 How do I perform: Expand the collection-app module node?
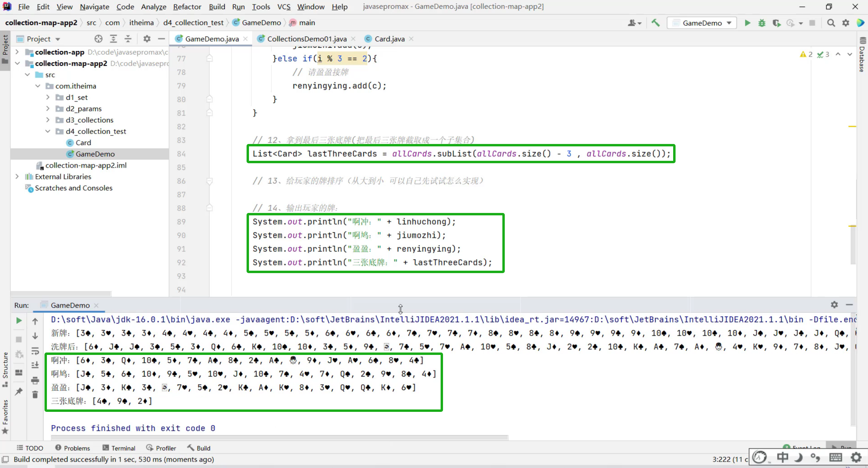tap(17, 52)
